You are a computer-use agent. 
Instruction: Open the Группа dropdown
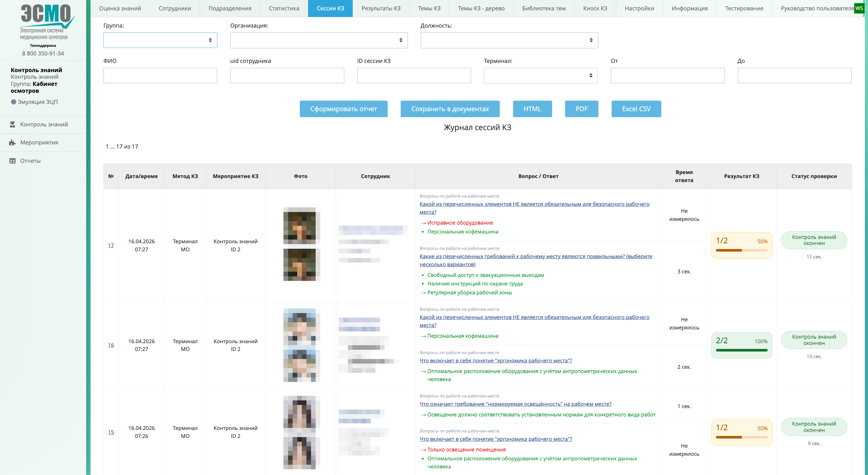(x=160, y=40)
